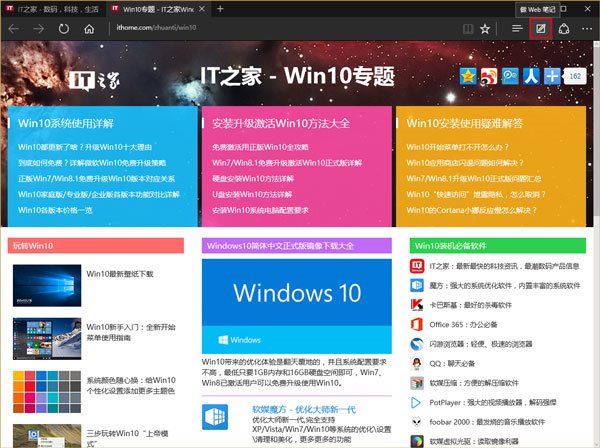
Task: Click the 玩转Win10 section header
Action: click(x=96, y=246)
